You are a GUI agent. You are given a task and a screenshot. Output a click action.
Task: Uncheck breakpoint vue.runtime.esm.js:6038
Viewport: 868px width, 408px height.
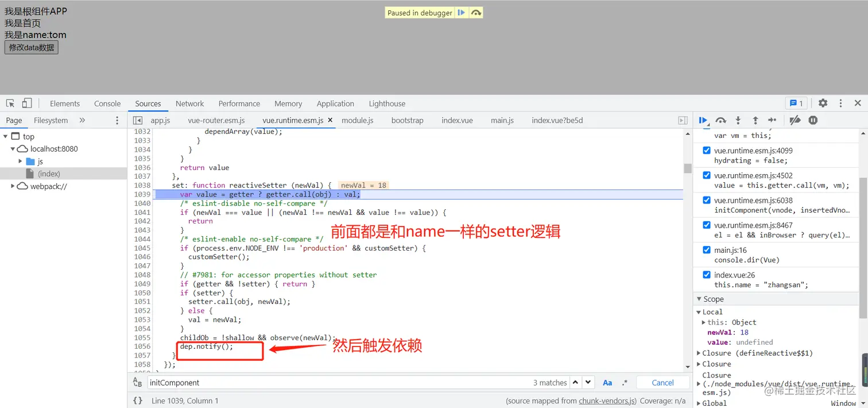[707, 200]
